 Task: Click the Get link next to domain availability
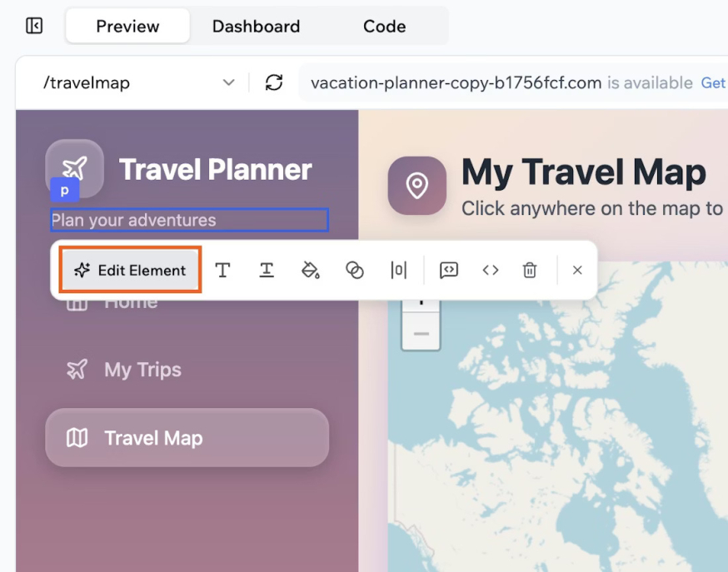(x=715, y=82)
